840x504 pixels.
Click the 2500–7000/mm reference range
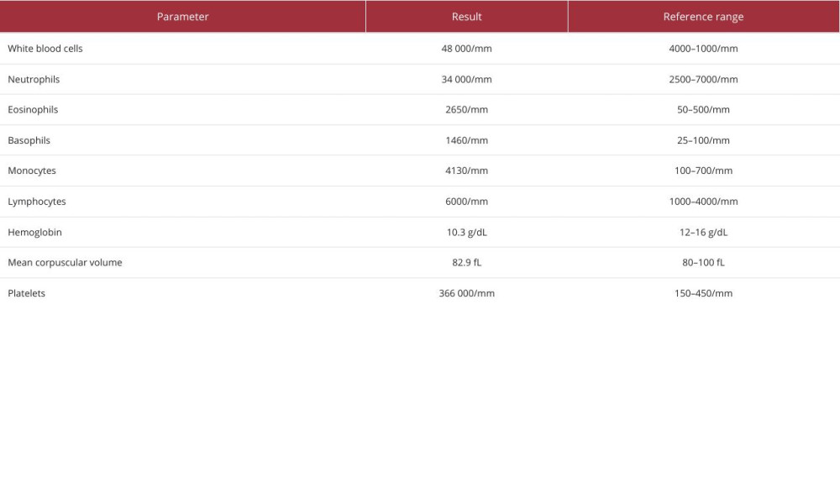[703, 79]
